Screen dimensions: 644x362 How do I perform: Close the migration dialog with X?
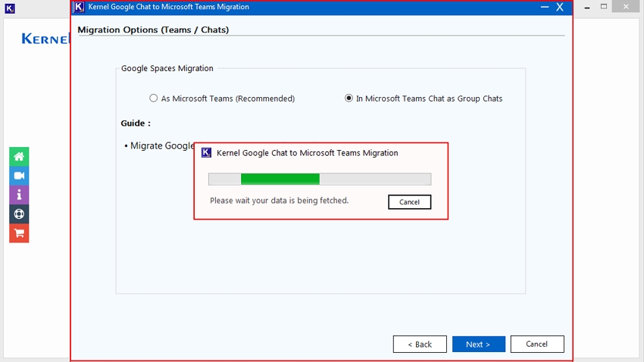point(560,7)
